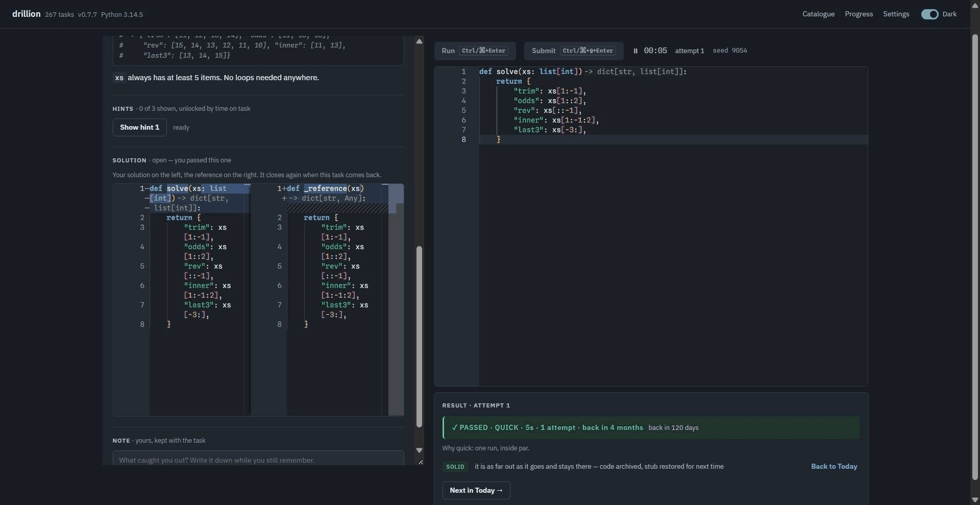Click the RESULT · ATTEMPT 1 heading
Screen dimensions: 980x505
pos(476,405)
